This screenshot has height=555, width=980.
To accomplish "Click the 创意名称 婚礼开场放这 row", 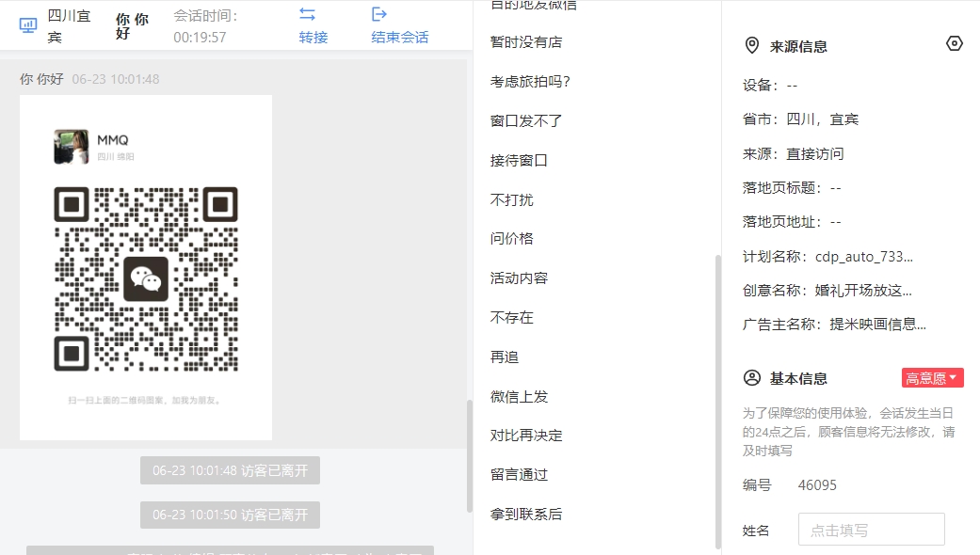I will click(x=827, y=291).
